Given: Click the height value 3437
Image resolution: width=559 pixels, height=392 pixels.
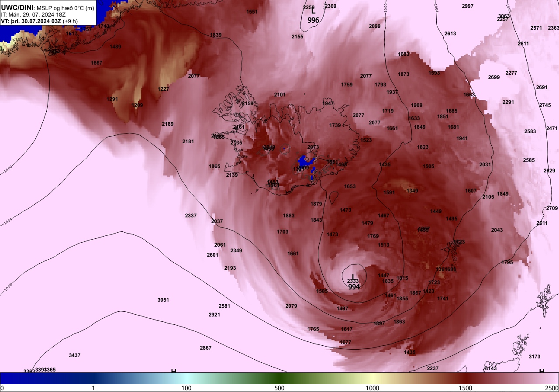Looking at the screenshot, I should point(75,355).
